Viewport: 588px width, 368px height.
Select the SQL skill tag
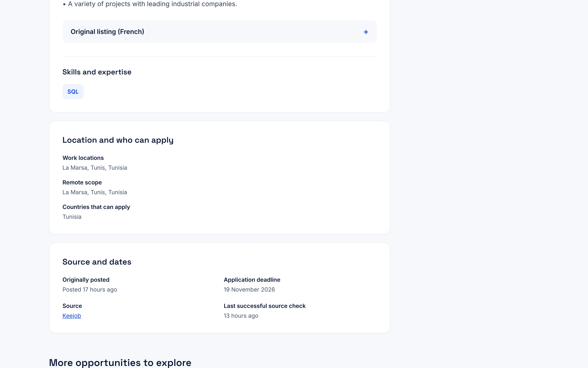(x=73, y=92)
